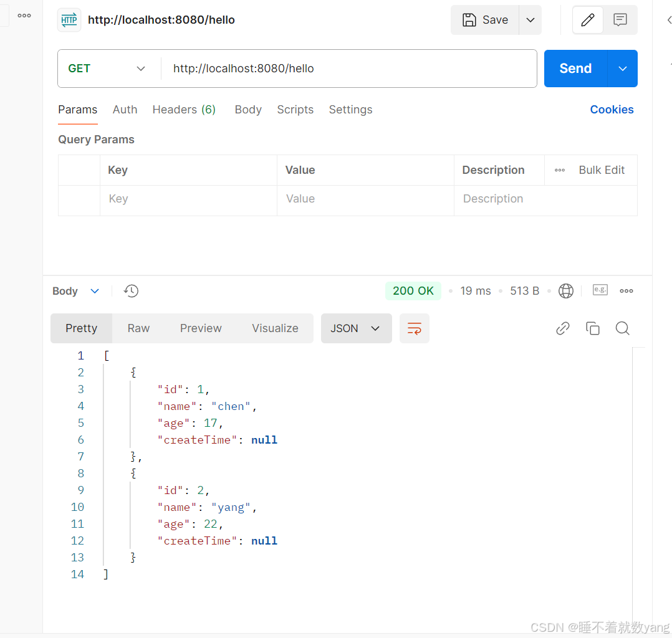
Task: Click the link icon above the response
Action: [x=562, y=328]
